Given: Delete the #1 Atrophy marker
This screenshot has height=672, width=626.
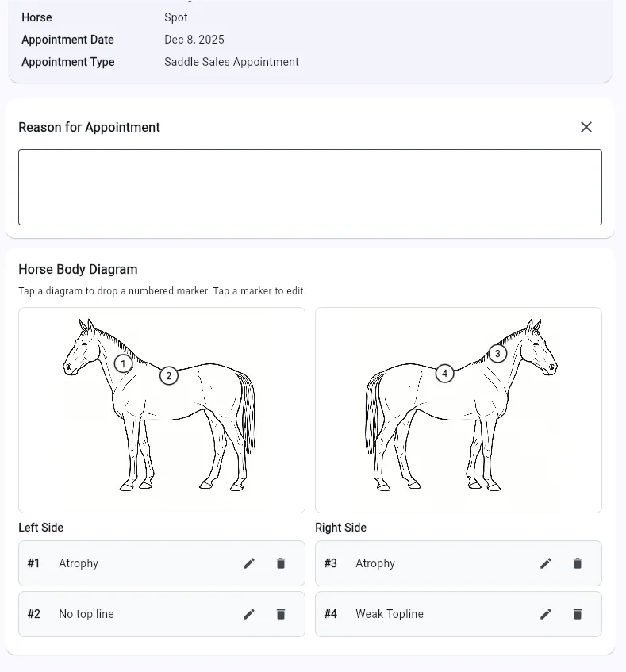Looking at the screenshot, I should (x=280, y=563).
